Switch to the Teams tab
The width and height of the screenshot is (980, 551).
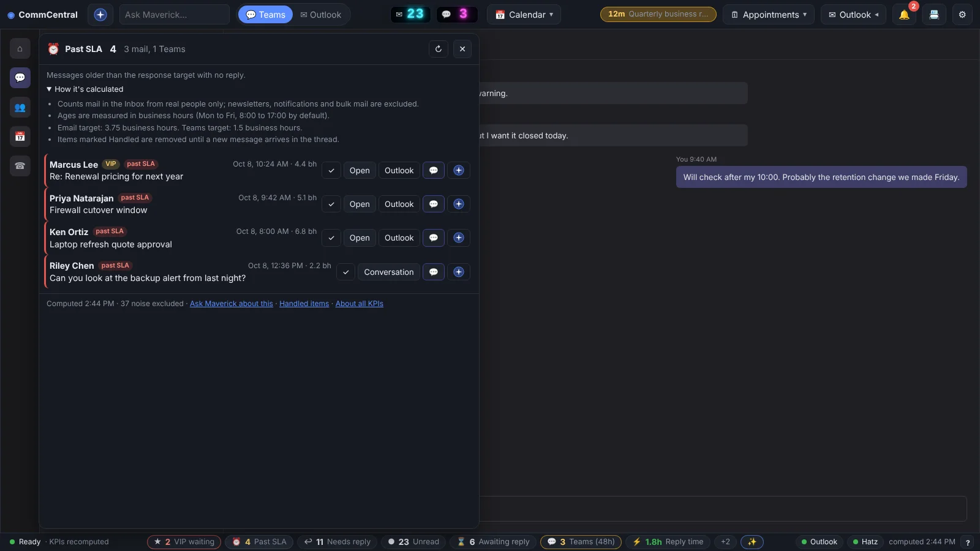tap(266, 15)
